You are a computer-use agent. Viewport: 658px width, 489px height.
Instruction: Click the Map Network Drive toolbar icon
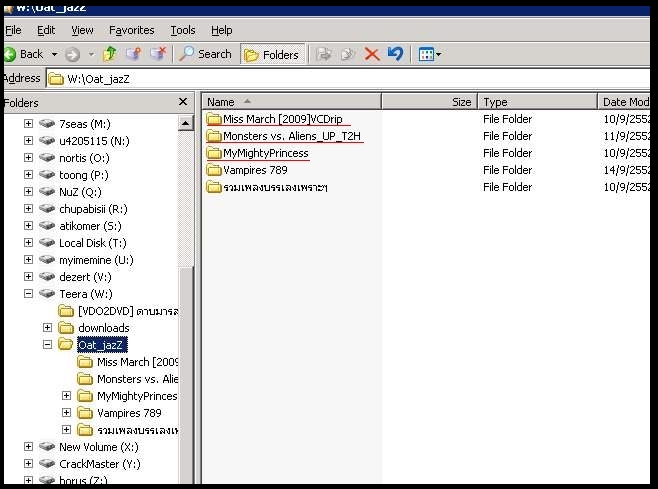(133, 54)
